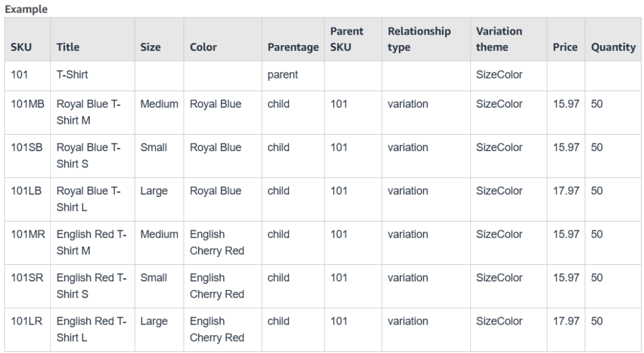Viewport: 644px width, 353px height.
Task: Click the Parent SKU column header
Action: (x=347, y=39)
